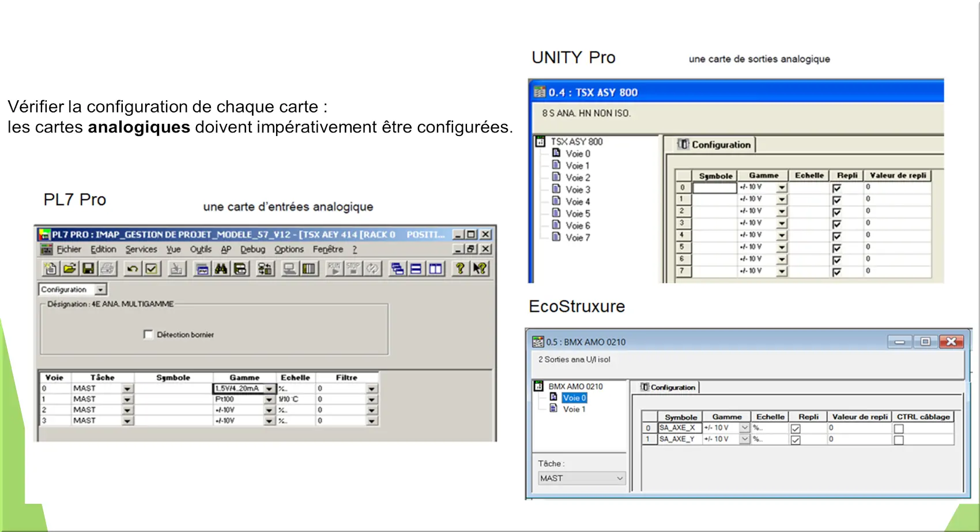Enable CTRL câblage checkbox for SA_AXE_Y
This screenshot has height=532, width=980.
[x=899, y=440]
